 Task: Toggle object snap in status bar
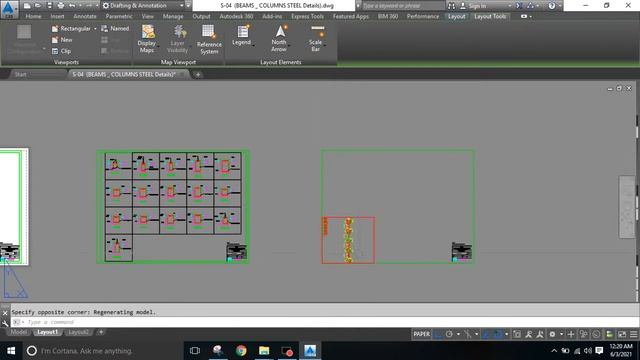click(x=497, y=334)
